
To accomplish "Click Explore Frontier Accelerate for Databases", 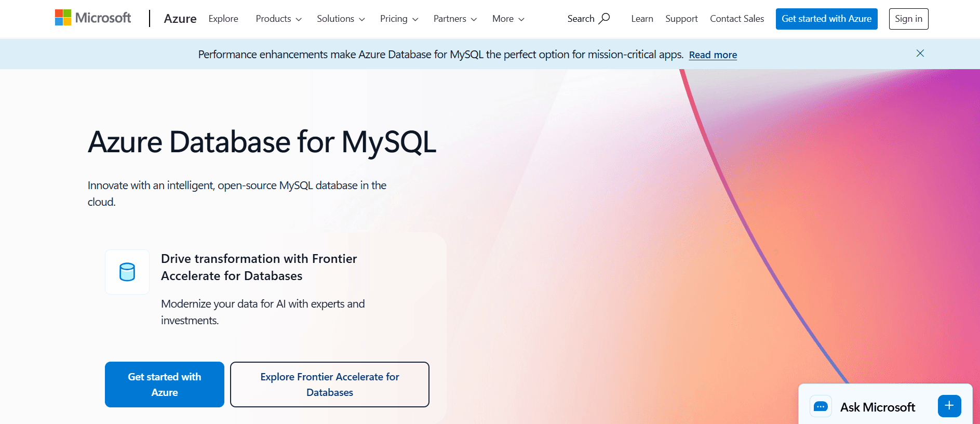I will (x=330, y=385).
